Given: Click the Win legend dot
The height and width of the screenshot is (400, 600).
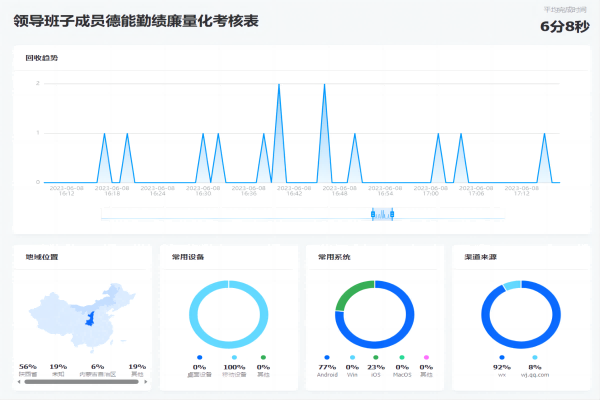Looking at the screenshot, I should point(351,357).
